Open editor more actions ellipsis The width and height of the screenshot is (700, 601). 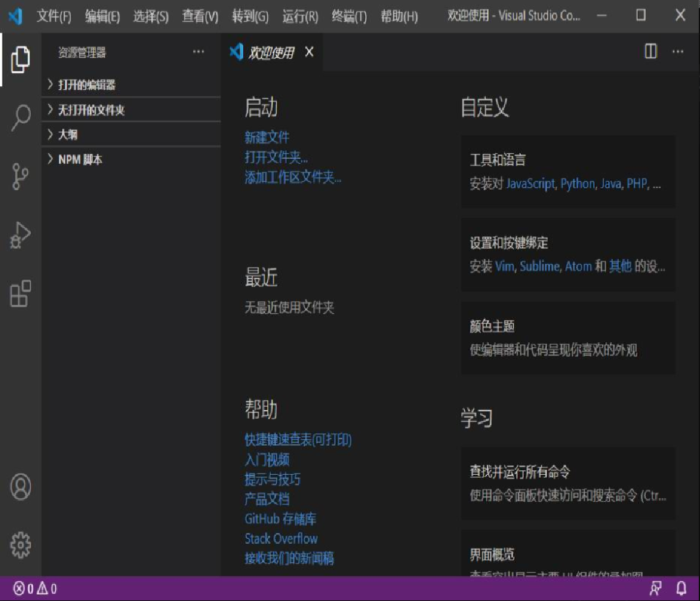click(678, 52)
